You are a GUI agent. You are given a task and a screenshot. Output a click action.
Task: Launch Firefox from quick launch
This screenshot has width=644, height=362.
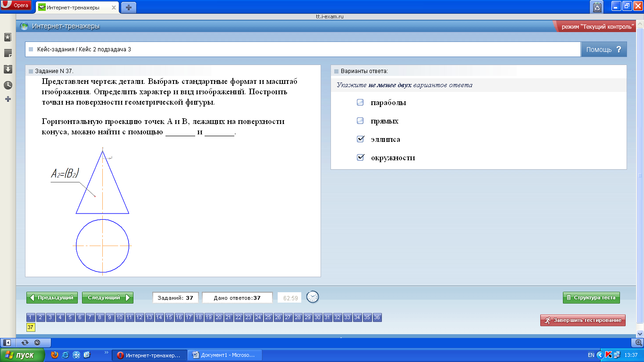tap(55, 354)
